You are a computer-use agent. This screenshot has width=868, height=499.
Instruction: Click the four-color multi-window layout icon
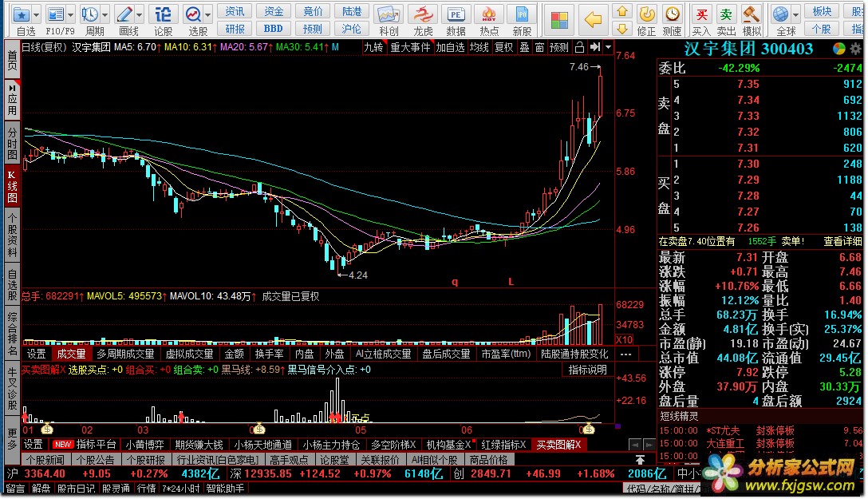559,20
